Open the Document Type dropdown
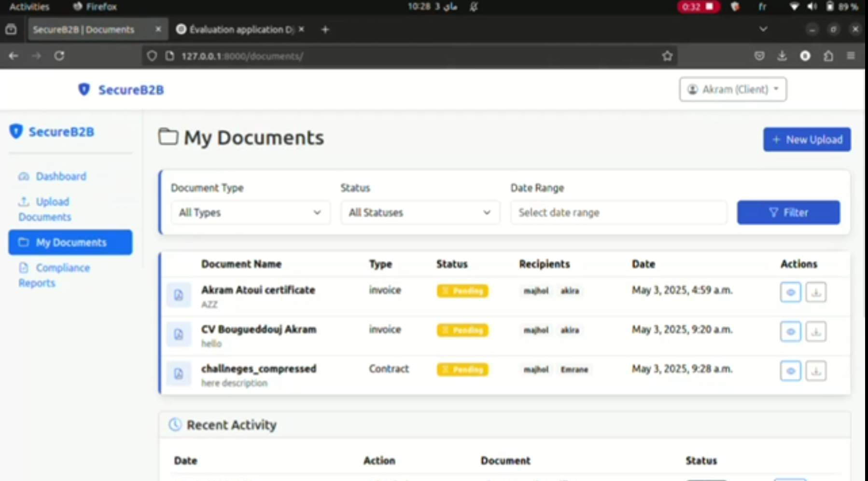The height and width of the screenshot is (481, 868). [x=250, y=212]
